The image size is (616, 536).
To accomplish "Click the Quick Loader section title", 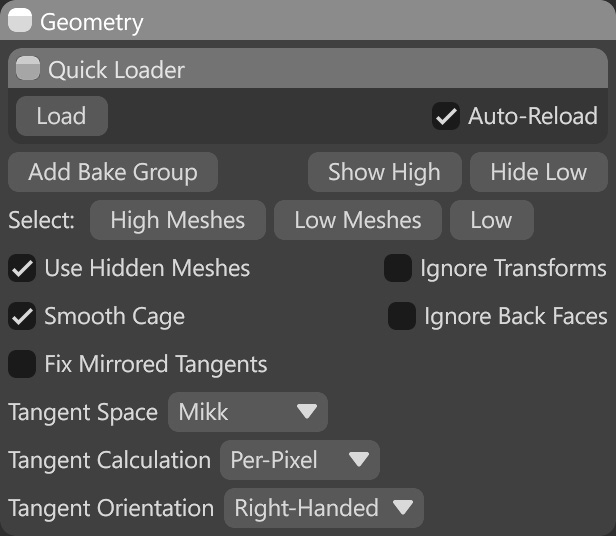I will (116, 70).
